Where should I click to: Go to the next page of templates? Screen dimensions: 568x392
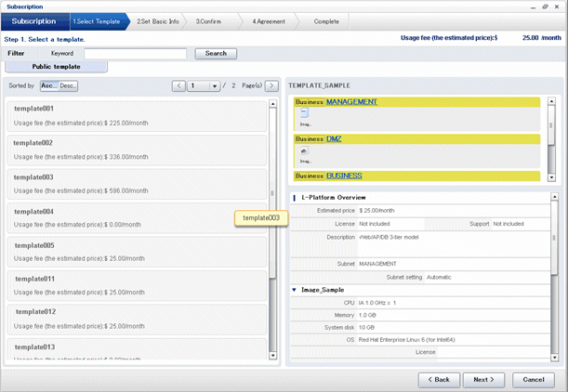coord(271,85)
